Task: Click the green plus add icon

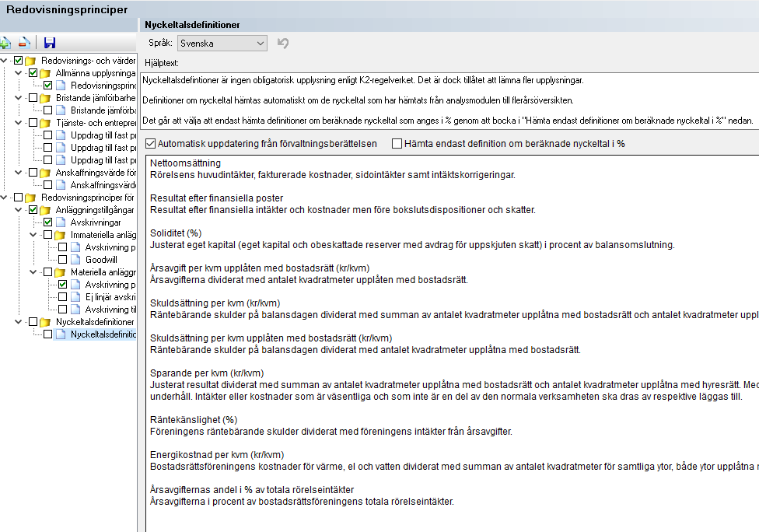Action: pos(5,43)
